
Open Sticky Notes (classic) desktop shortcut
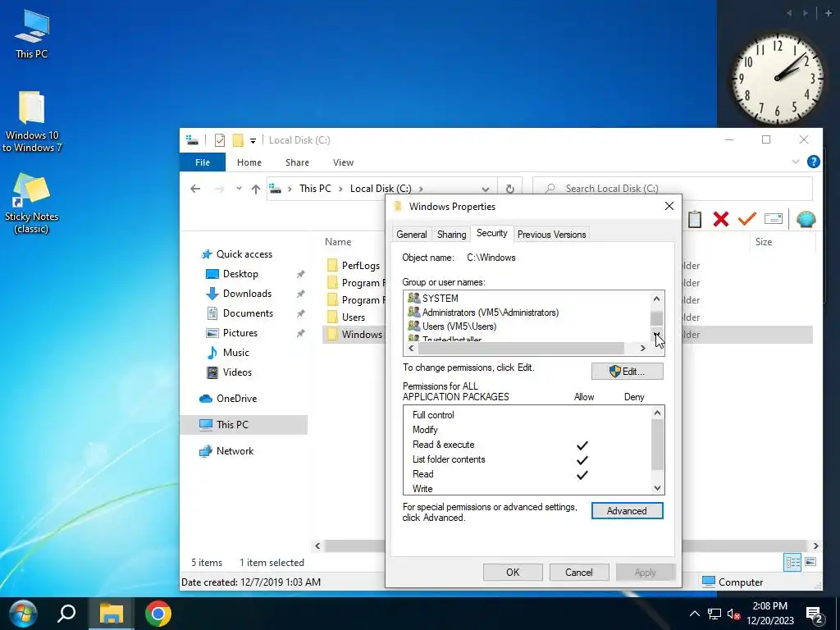[31, 203]
